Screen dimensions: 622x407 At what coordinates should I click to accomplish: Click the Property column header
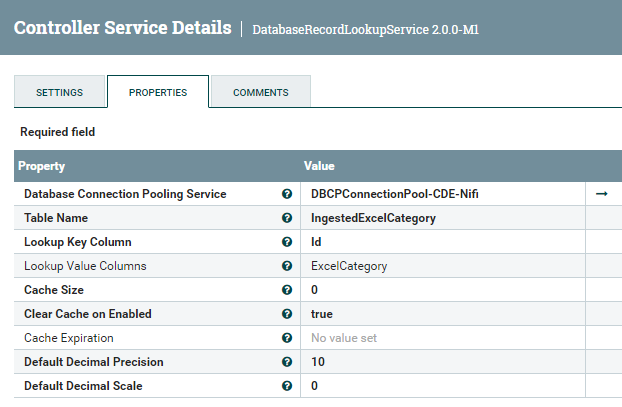[42, 166]
